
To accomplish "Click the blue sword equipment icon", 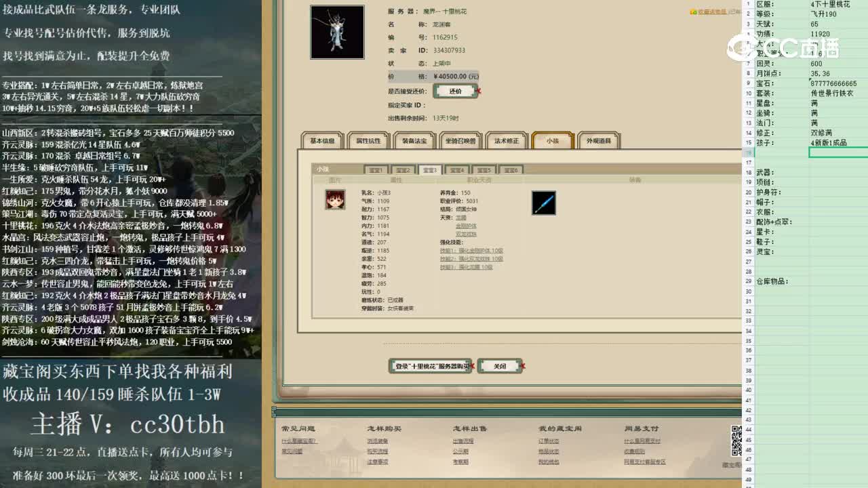I will tap(543, 203).
